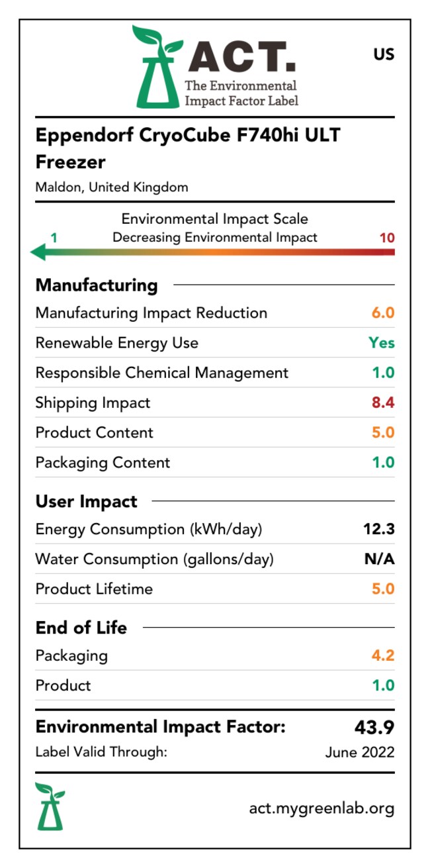Click the Manufacturing Impact Reduction row label
The width and height of the screenshot is (430, 868).
click(x=151, y=313)
